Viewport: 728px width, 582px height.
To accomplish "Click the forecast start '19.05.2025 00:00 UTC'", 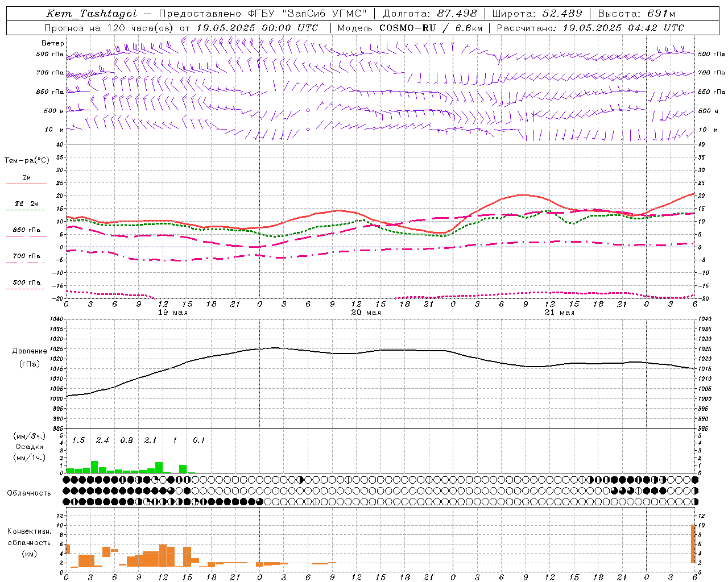I will (x=257, y=28).
